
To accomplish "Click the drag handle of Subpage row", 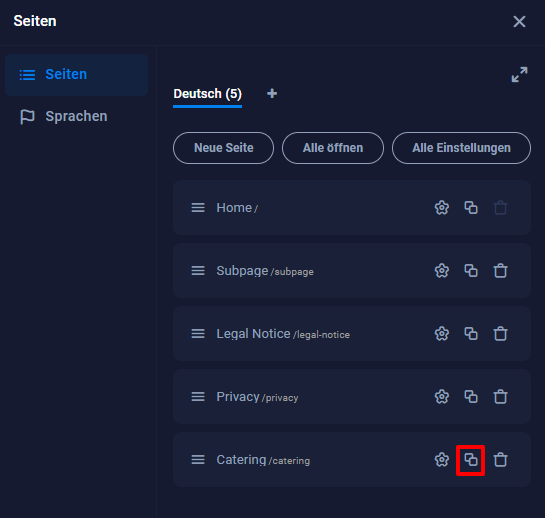I will [x=198, y=271].
